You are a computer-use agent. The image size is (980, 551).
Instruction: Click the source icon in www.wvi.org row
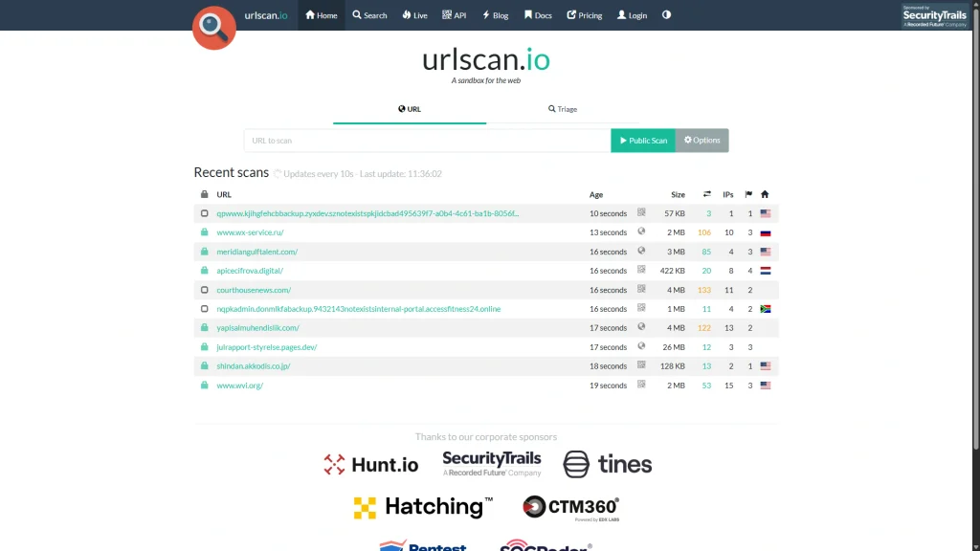[641, 385]
